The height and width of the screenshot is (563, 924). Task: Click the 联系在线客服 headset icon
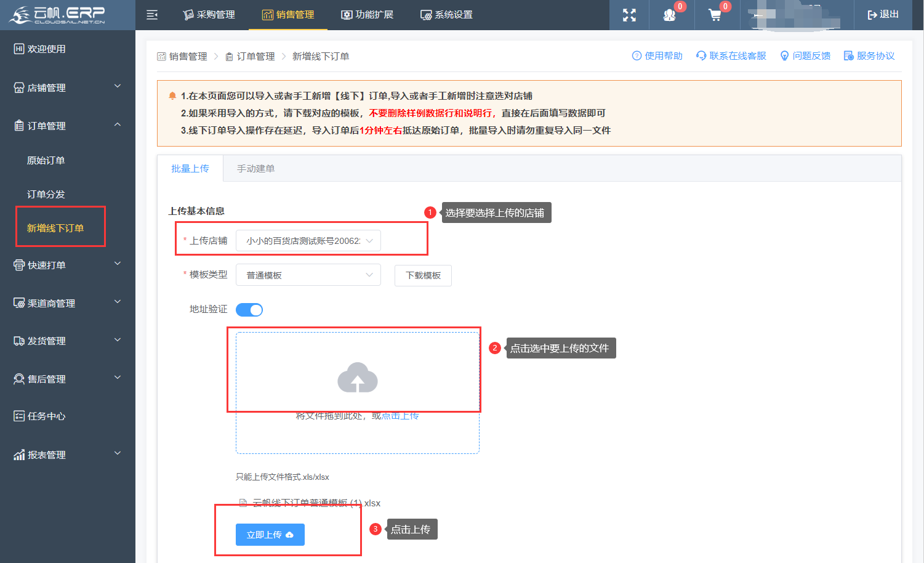click(x=701, y=56)
